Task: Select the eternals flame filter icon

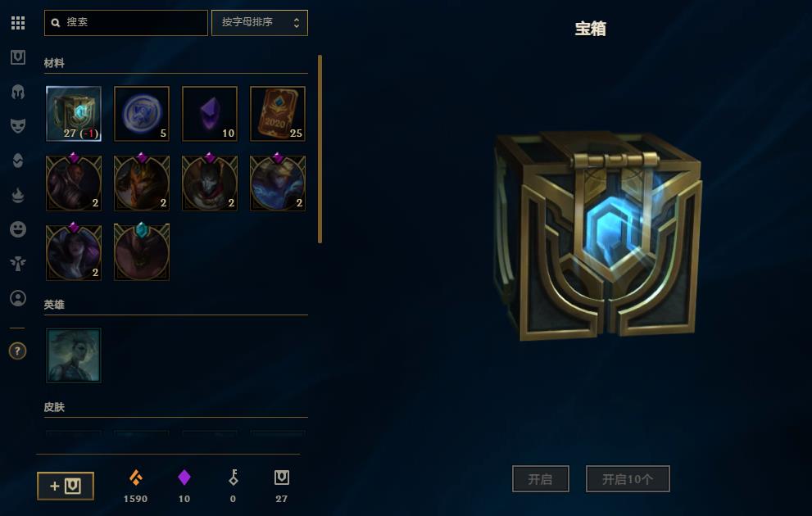Action: [x=17, y=195]
